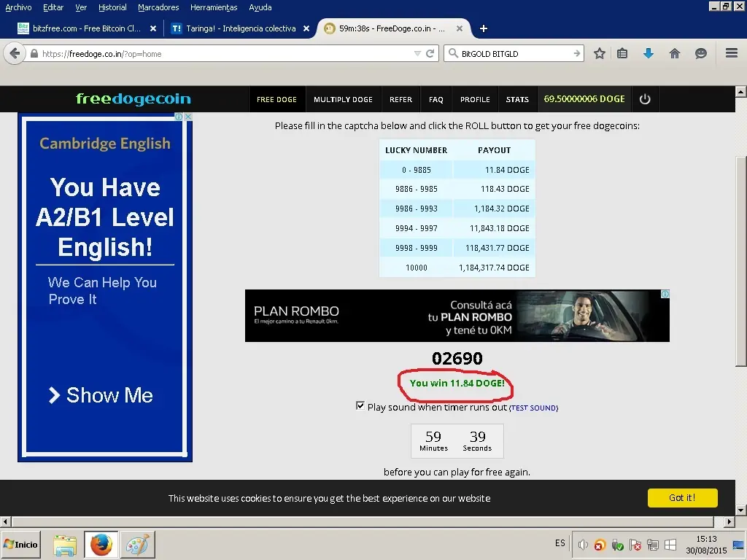Image resolution: width=747 pixels, height=560 pixels.
Task: Close the Cambridge English ad X icon
Action: point(188,117)
